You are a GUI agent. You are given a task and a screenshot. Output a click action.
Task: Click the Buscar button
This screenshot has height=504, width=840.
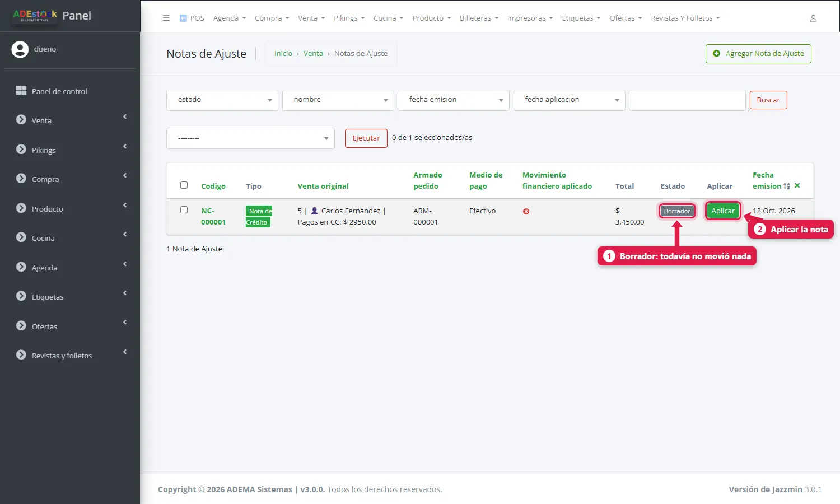(x=768, y=100)
